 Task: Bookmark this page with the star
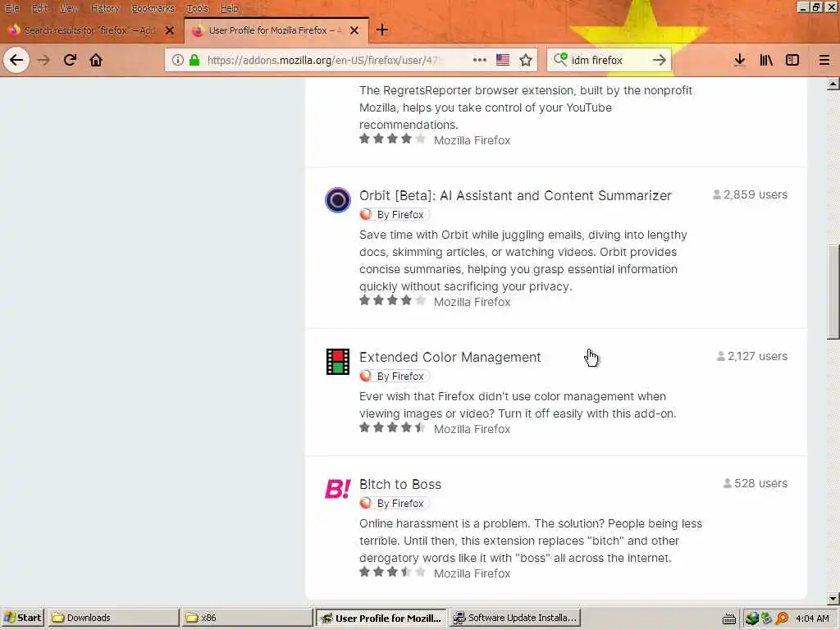point(526,60)
